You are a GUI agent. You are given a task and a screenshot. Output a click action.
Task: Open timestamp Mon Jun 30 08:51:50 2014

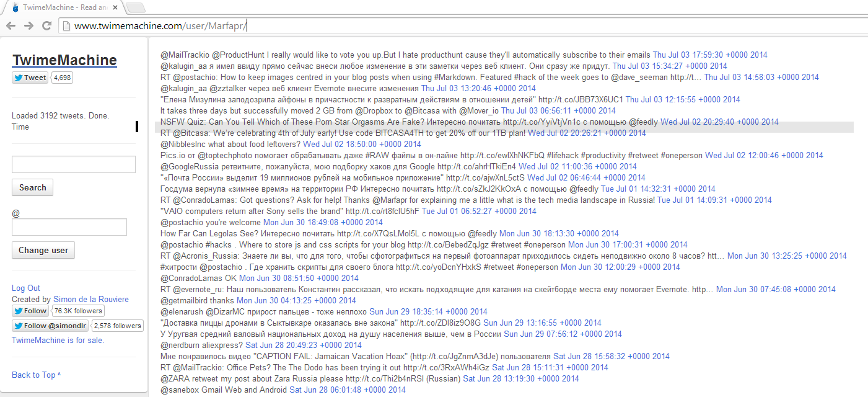(x=299, y=278)
